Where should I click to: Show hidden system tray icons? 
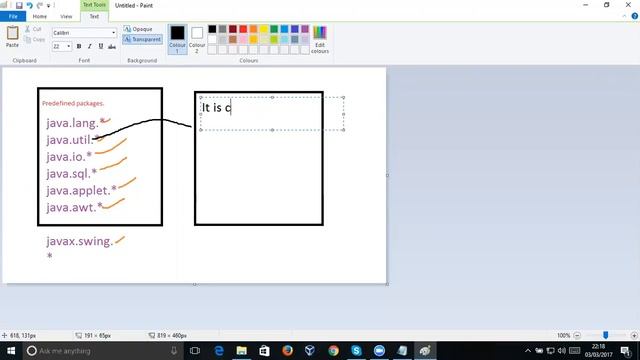click(528, 351)
